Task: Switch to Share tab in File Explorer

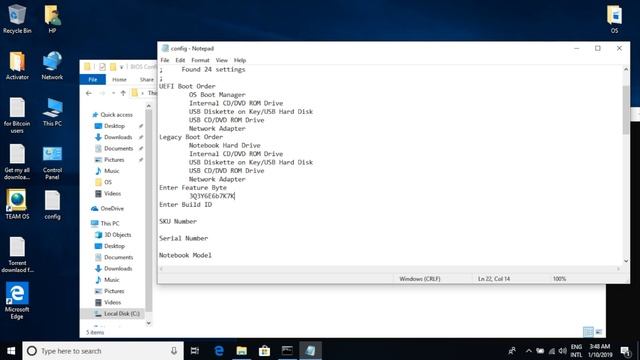Action: coord(147,79)
